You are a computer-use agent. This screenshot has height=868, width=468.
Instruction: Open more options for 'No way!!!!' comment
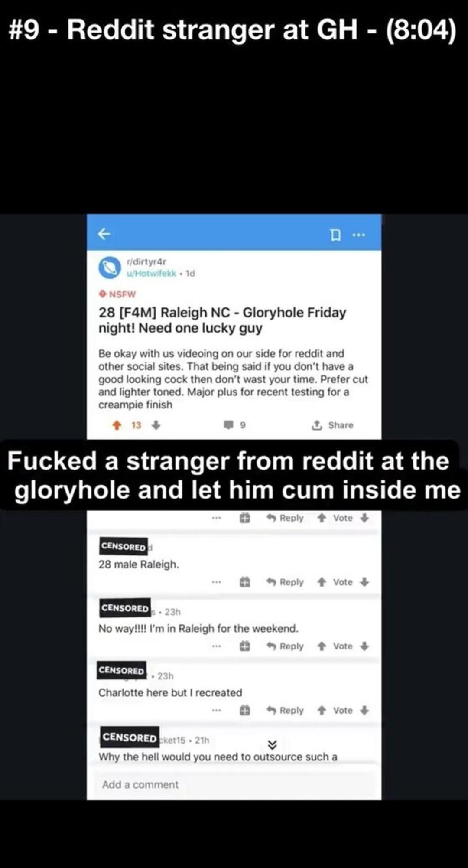click(x=217, y=646)
